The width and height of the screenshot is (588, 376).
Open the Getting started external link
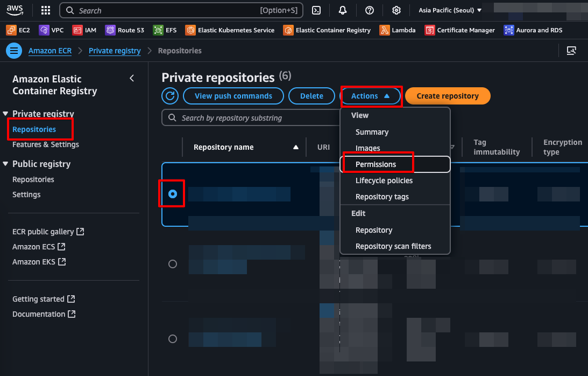[44, 299]
